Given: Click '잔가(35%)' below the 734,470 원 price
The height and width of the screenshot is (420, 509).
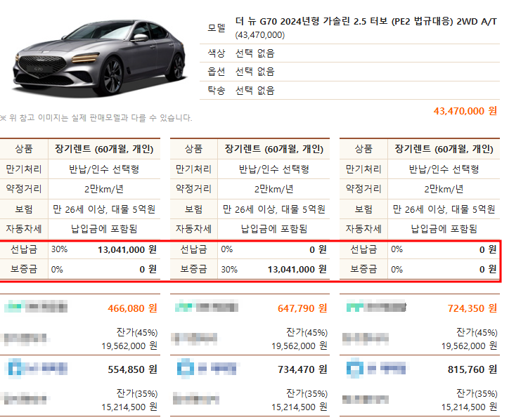Looking at the screenshot, I should (x=307, y=394).
